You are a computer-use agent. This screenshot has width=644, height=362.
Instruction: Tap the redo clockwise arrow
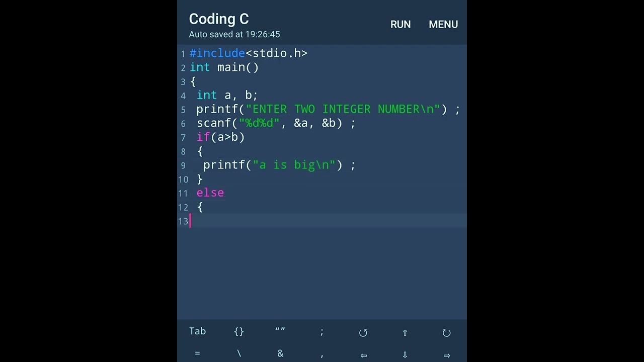(446, 332)
